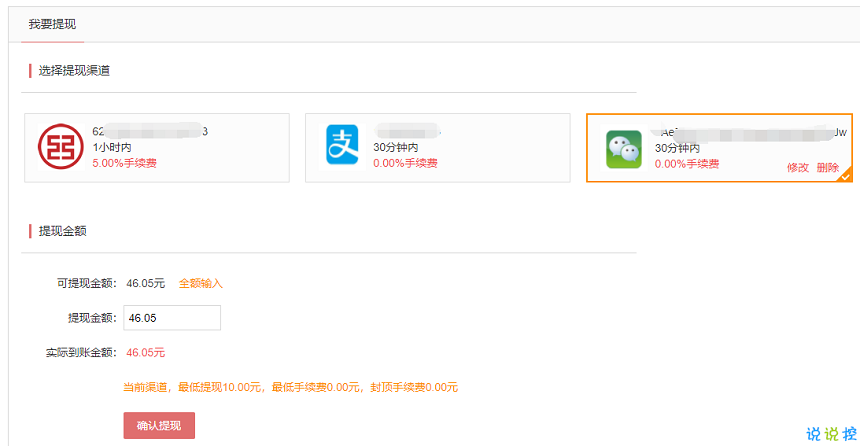Click the 5.00%手续费 text

click(125, 163)
